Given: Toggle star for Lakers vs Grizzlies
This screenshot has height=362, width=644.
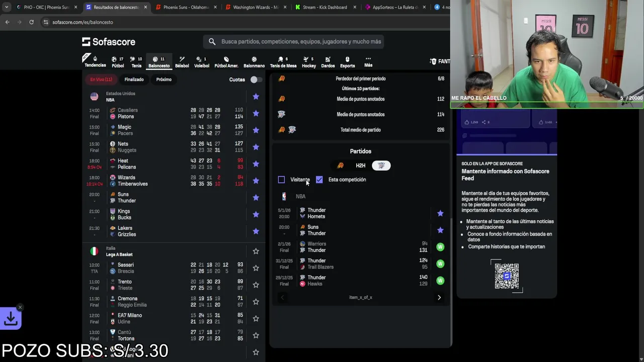Looking at the screenshot, I should tap(256, 231).
